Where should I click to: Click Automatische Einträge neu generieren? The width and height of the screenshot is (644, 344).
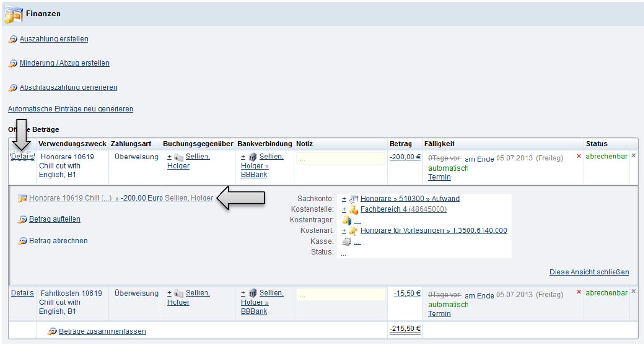71,109
